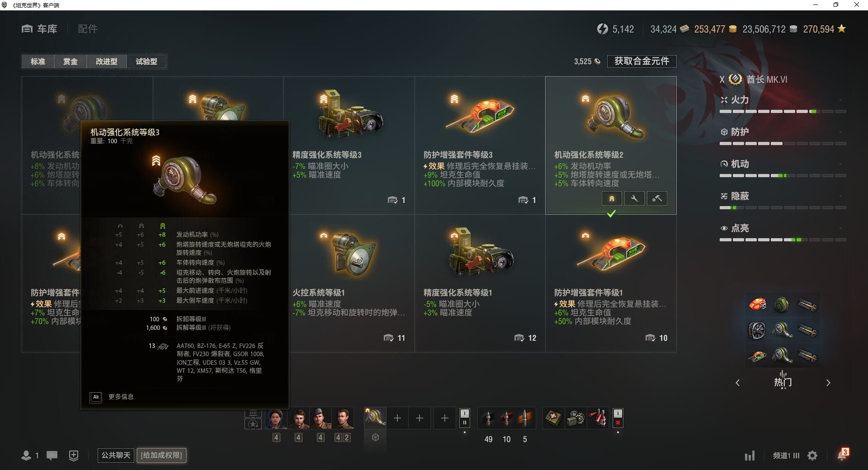Toggle the consumables loadout I/II switch

point(618,418)
